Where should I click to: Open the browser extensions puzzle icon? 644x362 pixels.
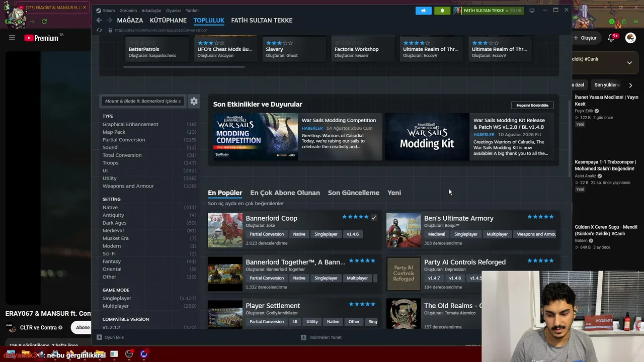coord(624,22)
